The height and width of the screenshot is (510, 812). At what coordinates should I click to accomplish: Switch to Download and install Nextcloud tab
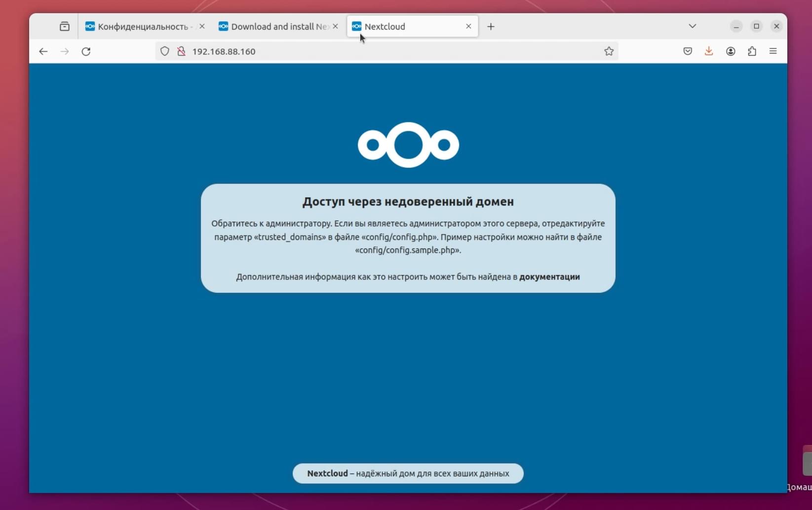(278, 27)
